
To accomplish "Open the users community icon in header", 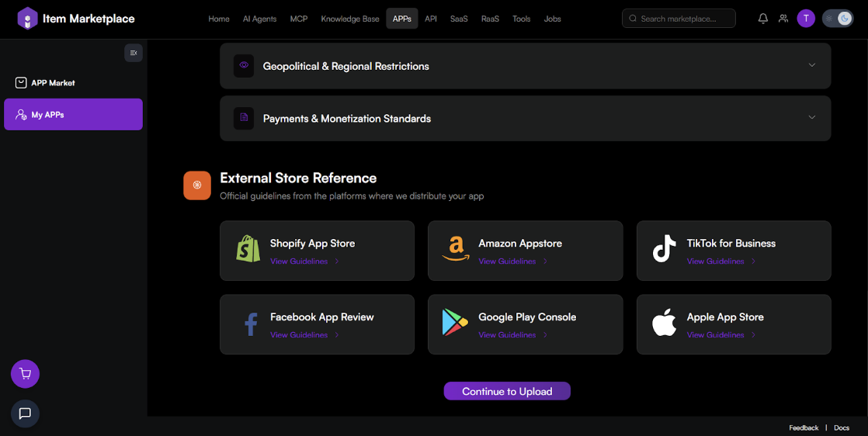I will coord(783,19).
